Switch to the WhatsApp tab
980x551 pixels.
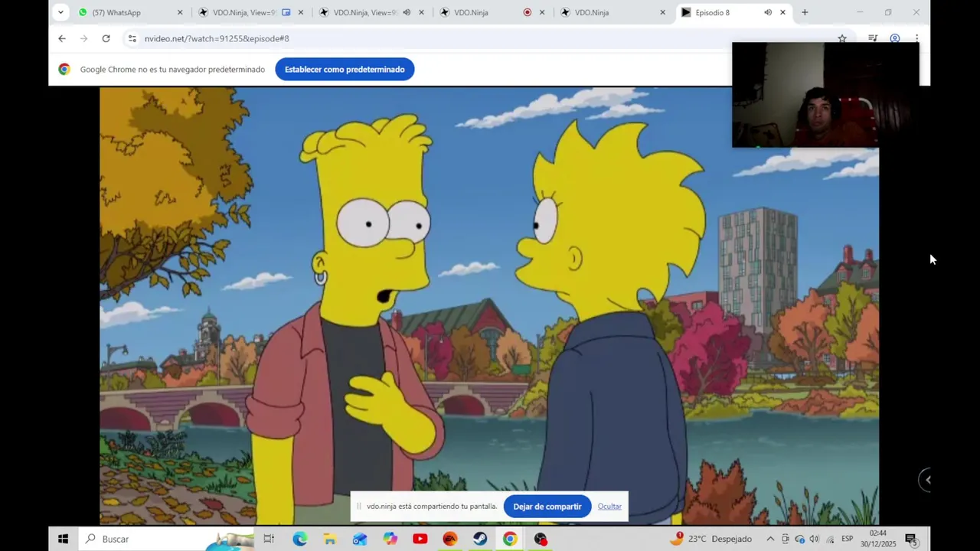click(x=130, y=12)
